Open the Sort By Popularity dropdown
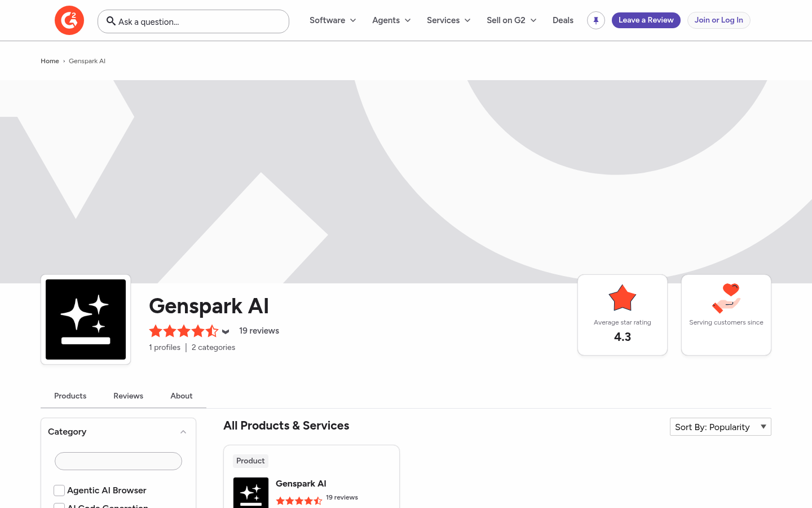Viewport: 812px width, 508px height. click(721, 427)
